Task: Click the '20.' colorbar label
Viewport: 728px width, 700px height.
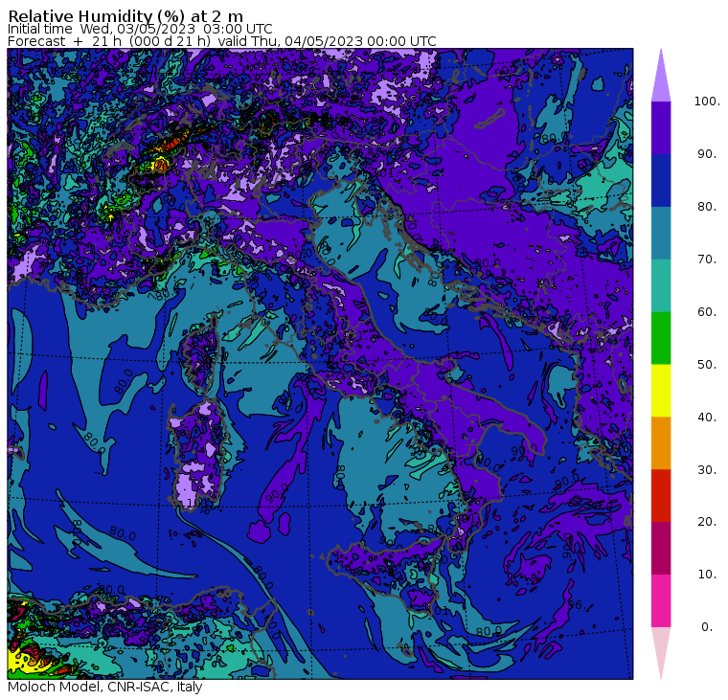Action: click(707, 522)
